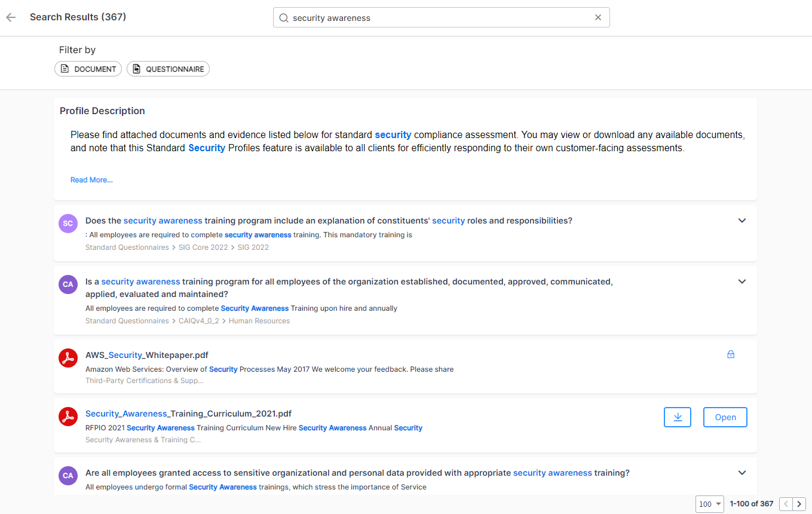Click PDF icon for AWS_Security_Whitepaper.pdf
The width and height of the screenshot is (812, 514).
tap(68, 358)
